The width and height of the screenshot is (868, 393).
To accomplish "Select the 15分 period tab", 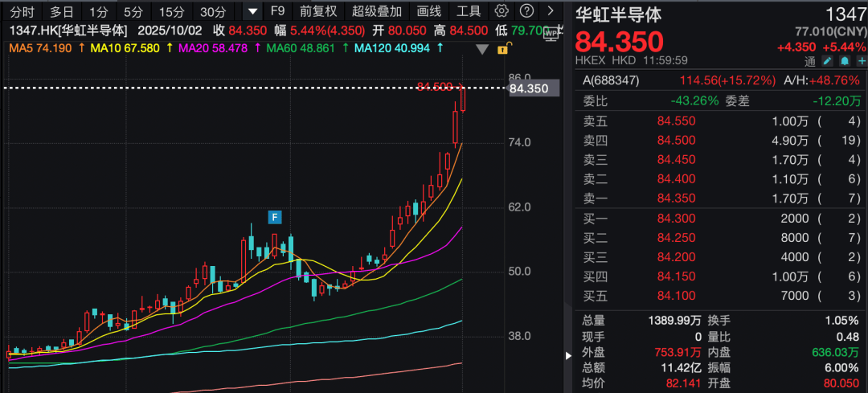I will click(x=171, y=11).
